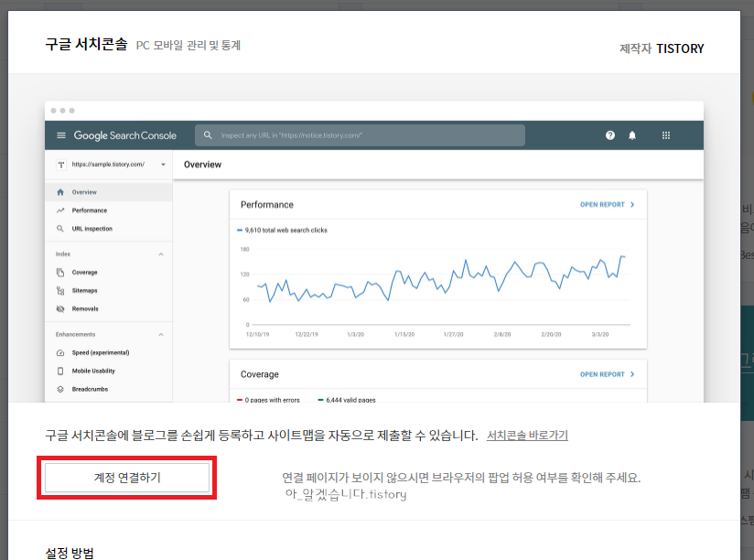Click the Google Search Console logo text
This screenshot has height=560, width=754.
coord(125,135)
